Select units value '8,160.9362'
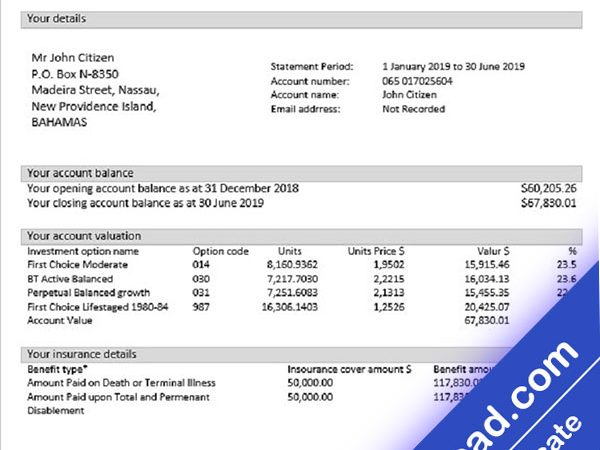600x450 pixels. pos(292,265)
